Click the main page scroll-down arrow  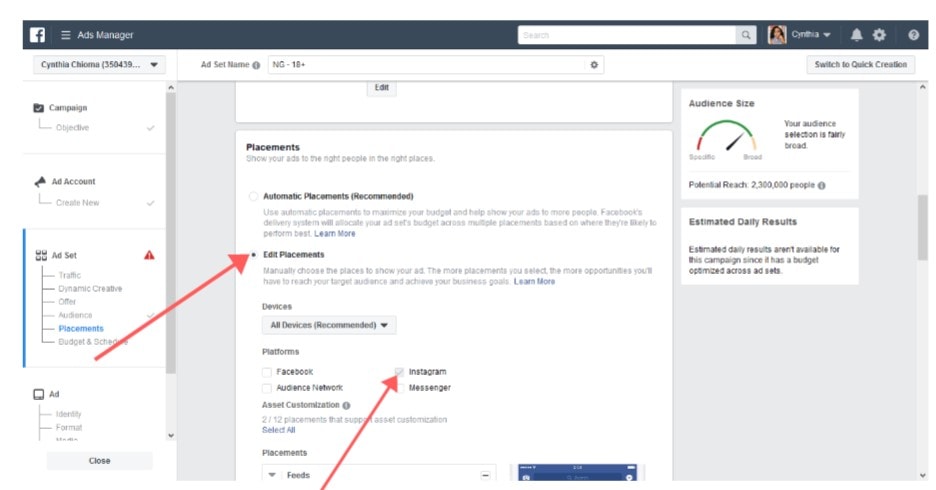[x=923, y=476]
